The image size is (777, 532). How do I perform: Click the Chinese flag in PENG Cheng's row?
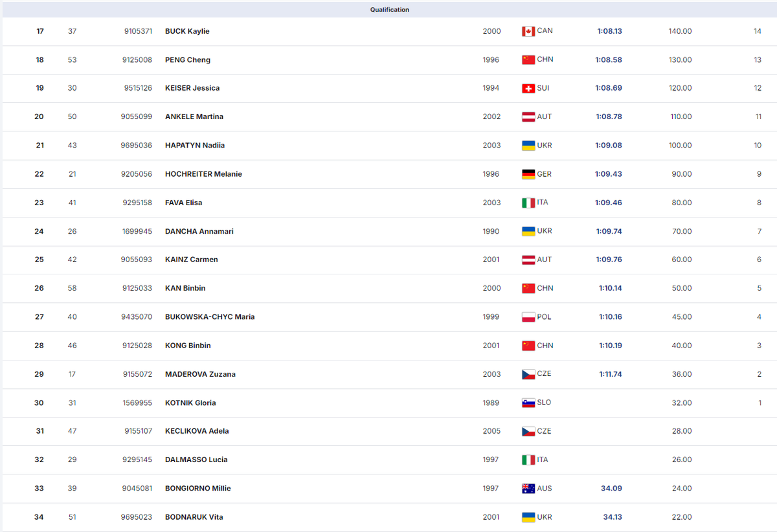528,60
